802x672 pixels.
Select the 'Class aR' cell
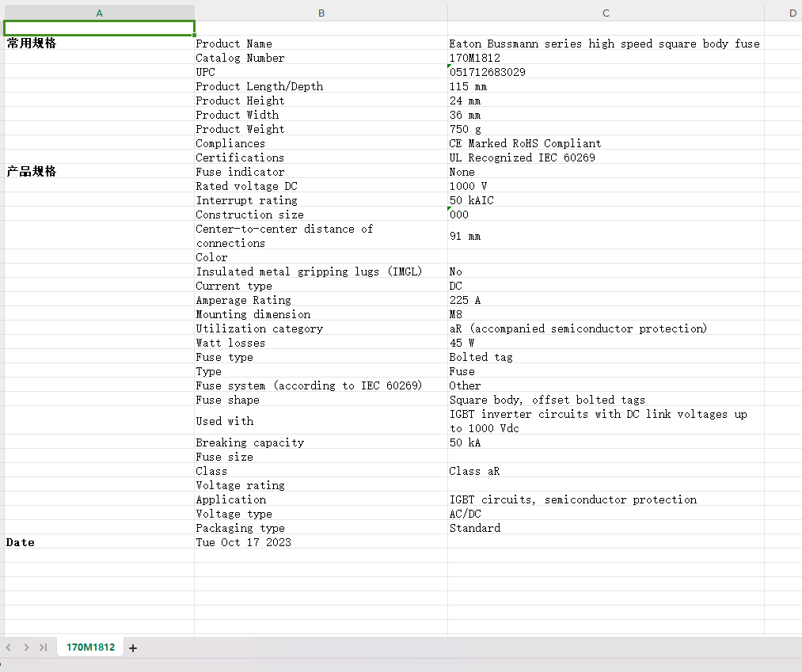pyautogui.click(x=606, y=471)
